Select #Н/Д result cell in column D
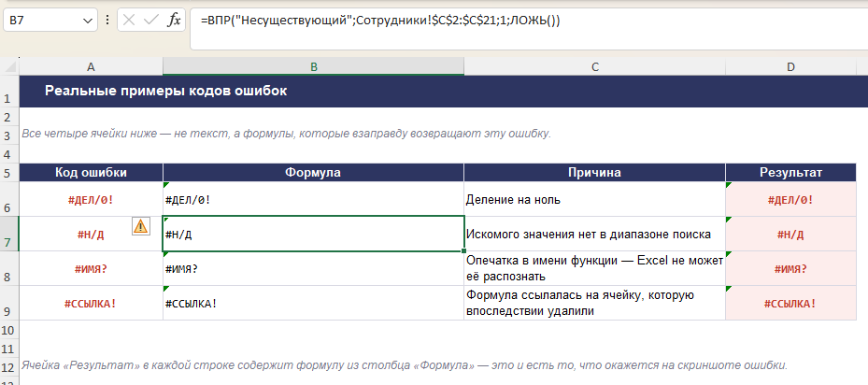Image resolution: width=868 pixels, height=385 pixels. (790, 234)
